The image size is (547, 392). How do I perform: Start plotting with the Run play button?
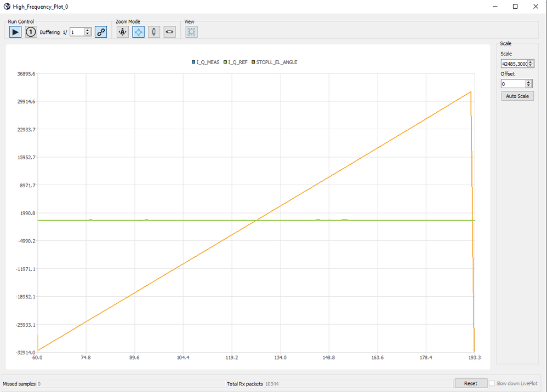click(x=15, y=32)
